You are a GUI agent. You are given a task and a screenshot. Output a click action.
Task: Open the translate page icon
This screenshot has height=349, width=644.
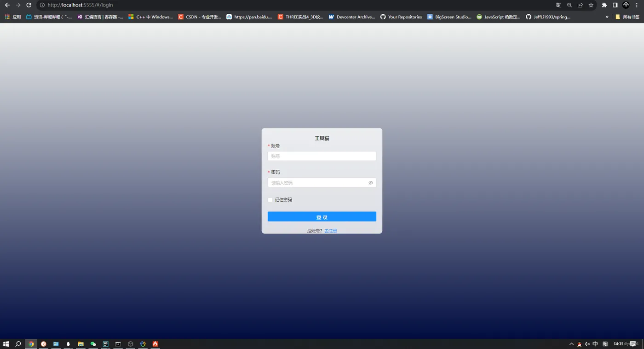(x=558, y=5)
